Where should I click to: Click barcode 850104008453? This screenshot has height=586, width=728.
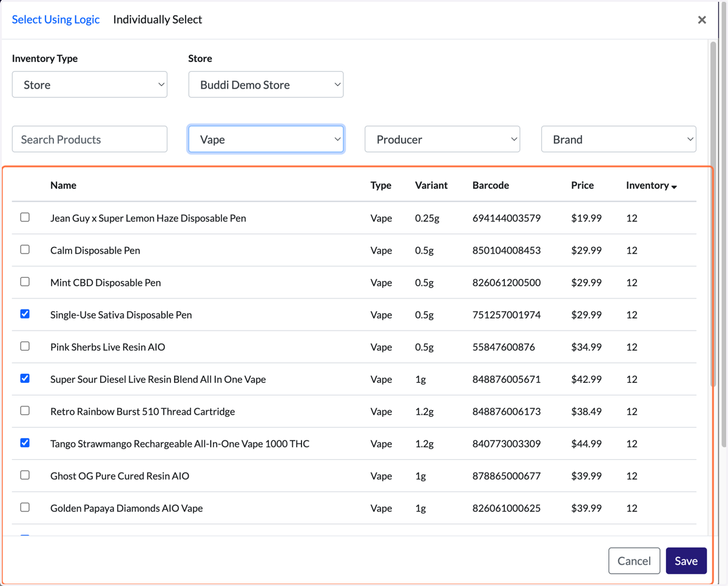click(507, 251)
